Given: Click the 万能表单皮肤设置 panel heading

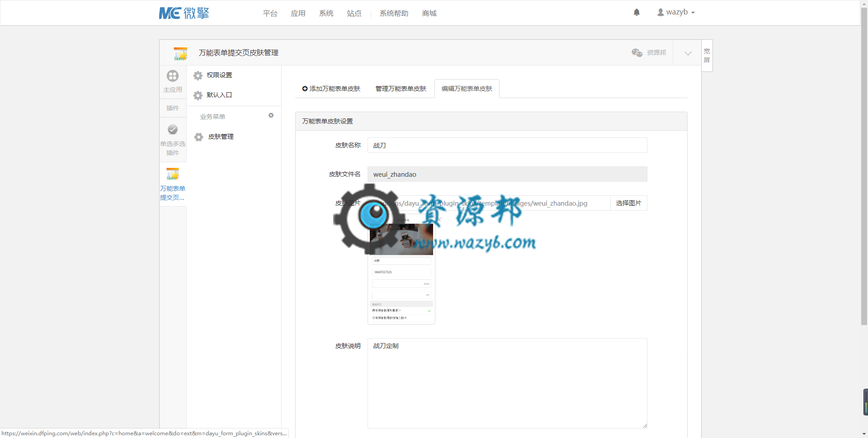Looking at the screenshot, I should tap(328, 121).
